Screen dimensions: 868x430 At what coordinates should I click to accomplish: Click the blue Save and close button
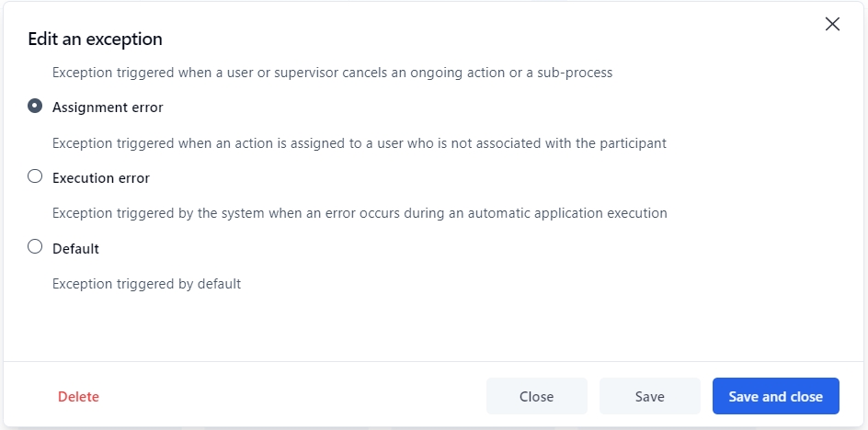coord(775,397)
